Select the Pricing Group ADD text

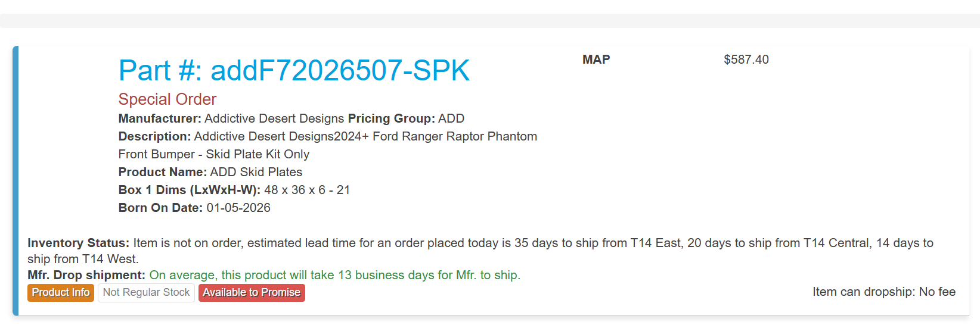point(406,118)
